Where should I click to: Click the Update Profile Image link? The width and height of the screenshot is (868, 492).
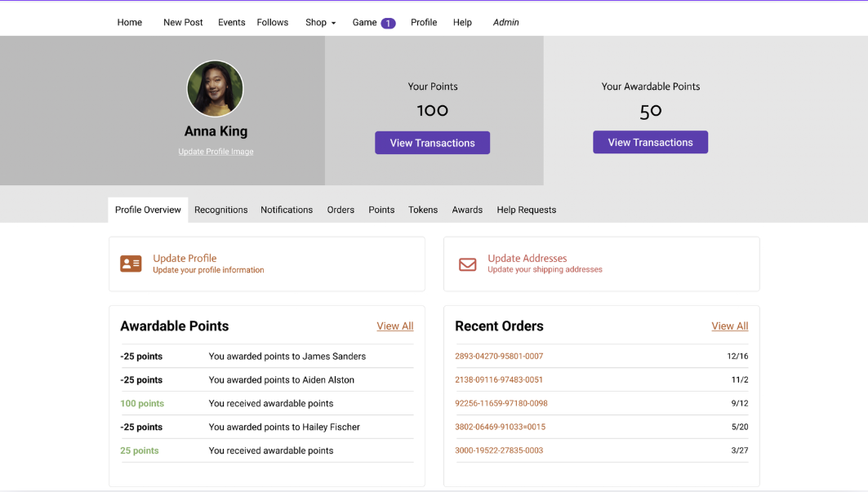215,151
